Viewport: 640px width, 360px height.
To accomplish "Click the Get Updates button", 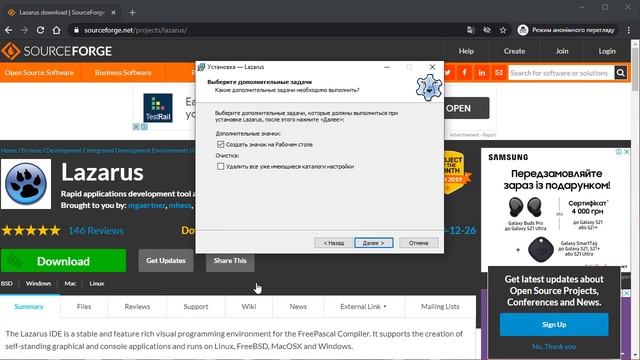I will pos(166,260).
